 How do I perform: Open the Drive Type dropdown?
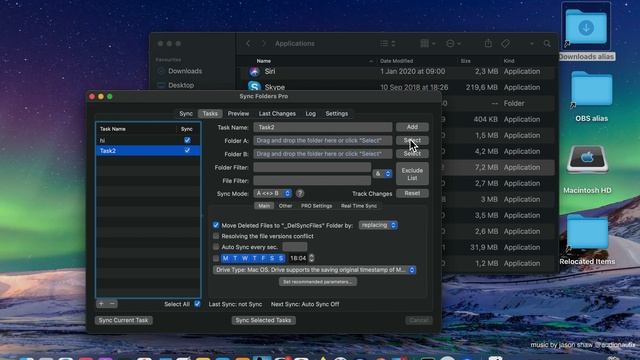[314, 270]
